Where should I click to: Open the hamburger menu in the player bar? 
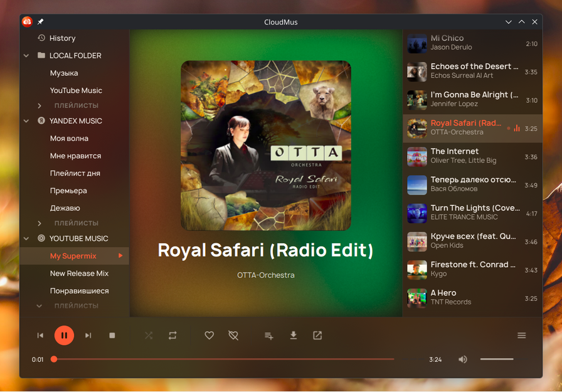tap(521, 336)
